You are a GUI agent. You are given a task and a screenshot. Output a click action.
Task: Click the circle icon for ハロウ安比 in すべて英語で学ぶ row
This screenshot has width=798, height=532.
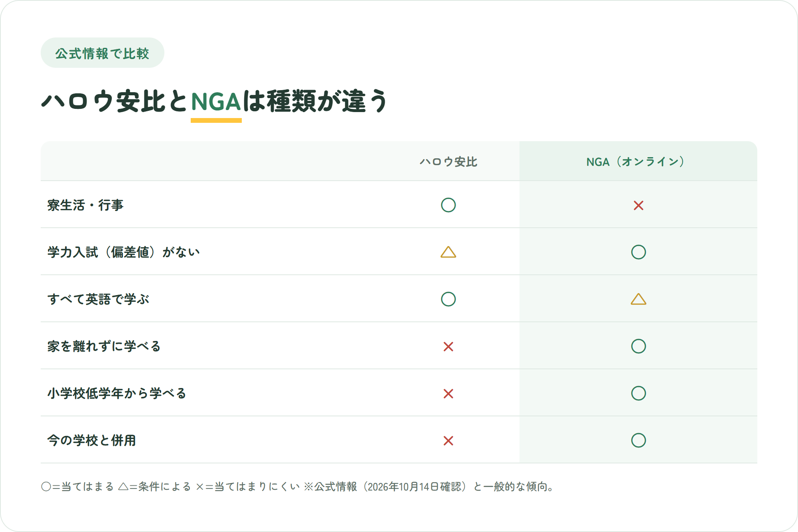pos(448,299)
